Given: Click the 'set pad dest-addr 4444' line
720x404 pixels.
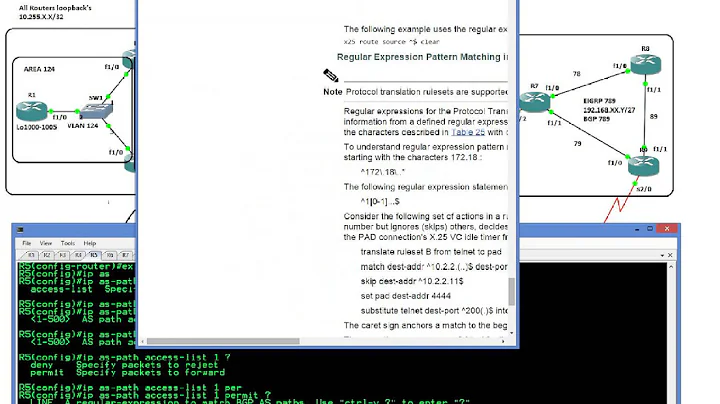Looking at the screenshot, I should click(405, 296).
